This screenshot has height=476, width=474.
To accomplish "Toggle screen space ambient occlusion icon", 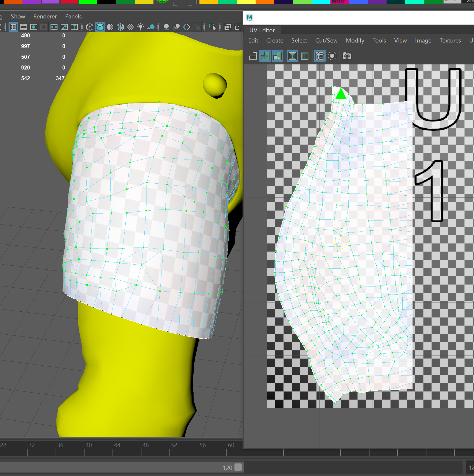I will [x=166, y=27].
